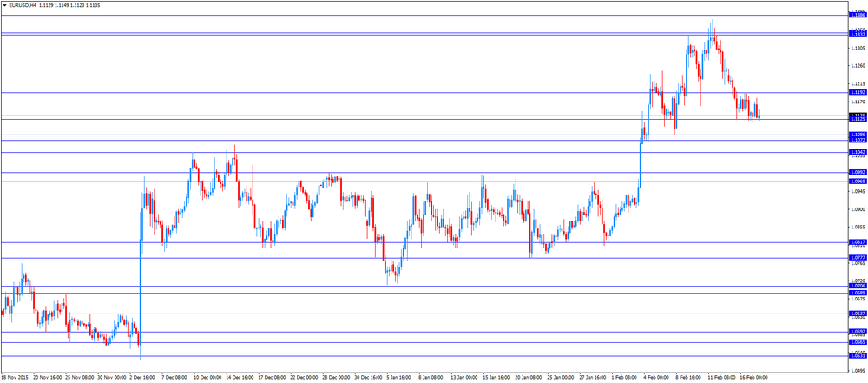
Task: Click the 25 Jan 00:00 time axis label
Action: [x=560, y=378]
